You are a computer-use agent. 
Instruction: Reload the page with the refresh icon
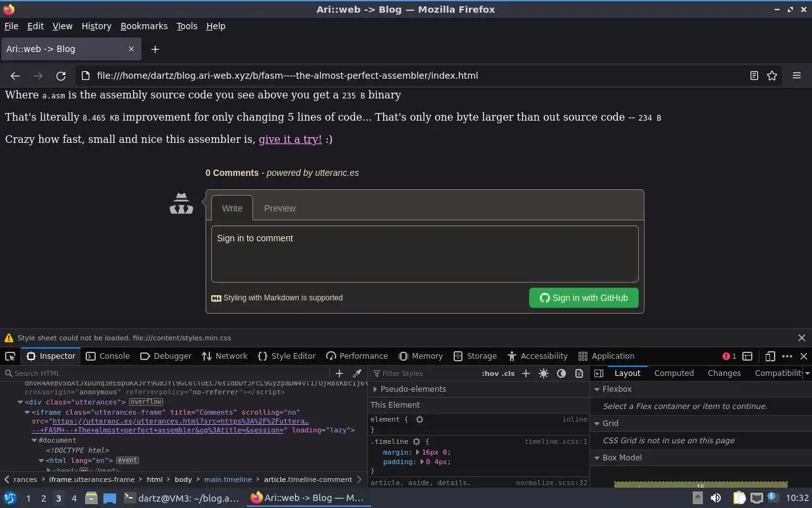(x=61, y=76)
